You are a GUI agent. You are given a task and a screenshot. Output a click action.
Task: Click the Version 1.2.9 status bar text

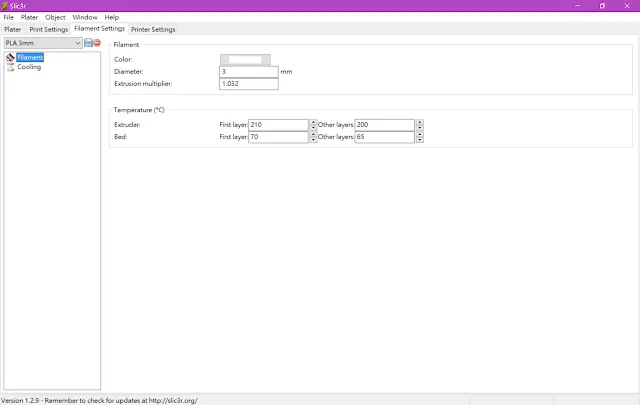(x=100, y=401)
